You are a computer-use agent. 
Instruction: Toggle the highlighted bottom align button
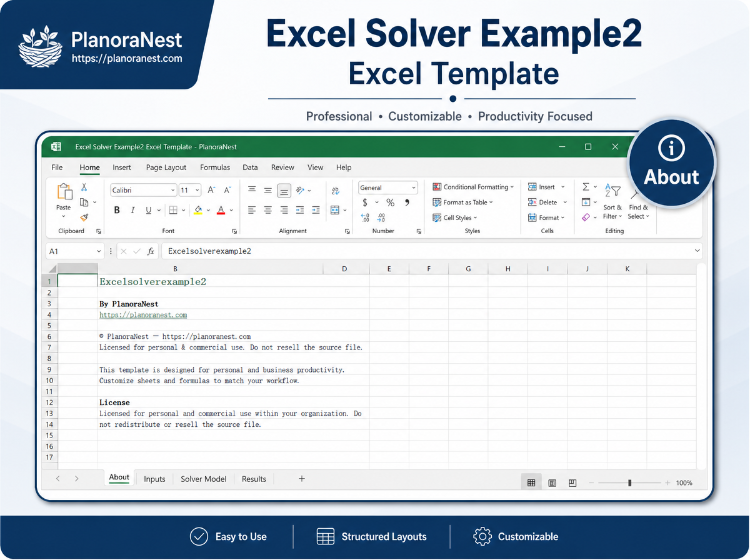click(284, 190)
